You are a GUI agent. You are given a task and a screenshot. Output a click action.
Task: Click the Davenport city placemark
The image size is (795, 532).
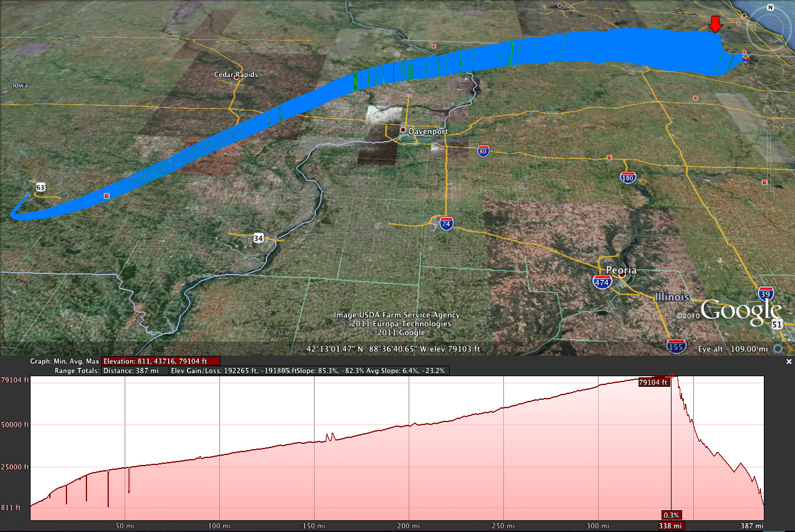(x=403, y=130)
